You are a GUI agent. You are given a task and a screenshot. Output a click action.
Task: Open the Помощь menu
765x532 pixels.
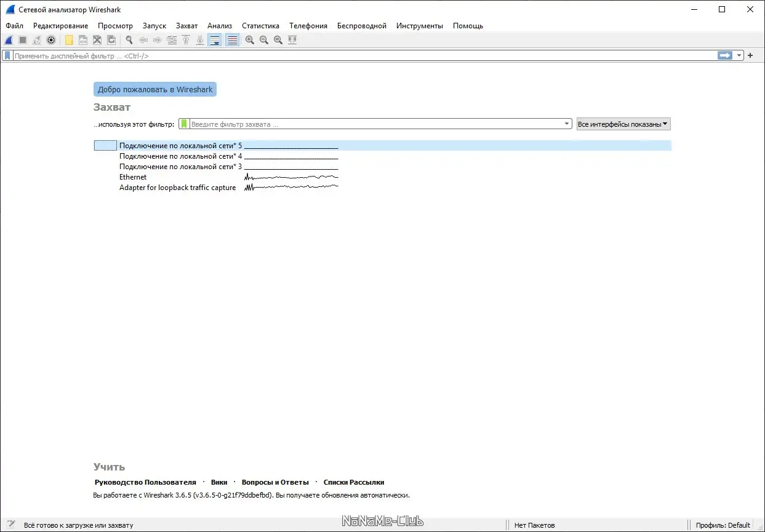pos(468,26)
